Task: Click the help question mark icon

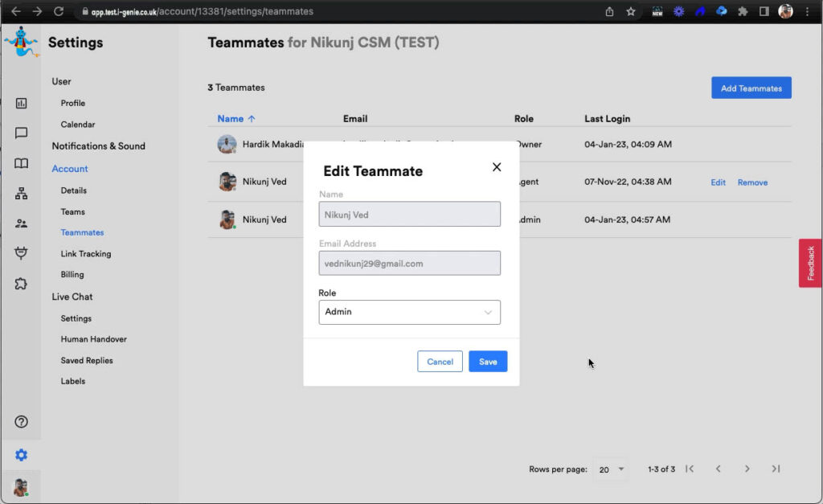Action: (x=22, y=422)
